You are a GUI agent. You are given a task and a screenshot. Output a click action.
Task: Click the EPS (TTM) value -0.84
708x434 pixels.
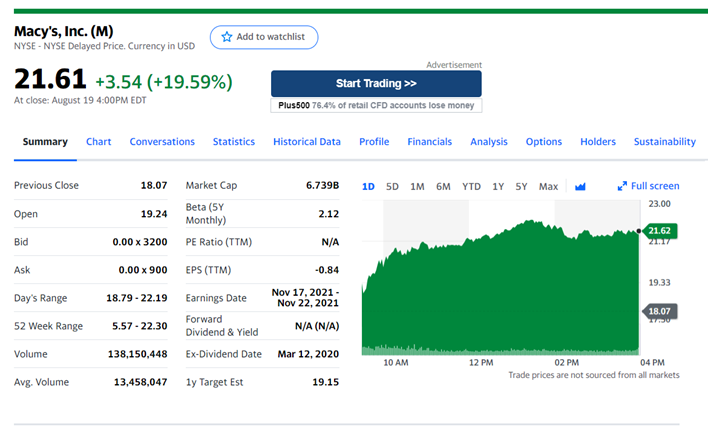[327, 270]
